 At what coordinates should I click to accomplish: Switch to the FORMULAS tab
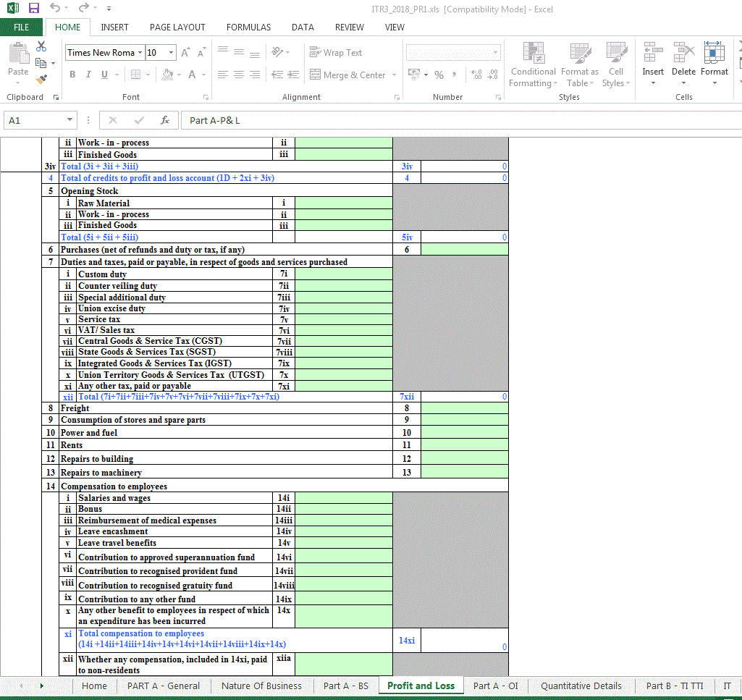point(248,27)
